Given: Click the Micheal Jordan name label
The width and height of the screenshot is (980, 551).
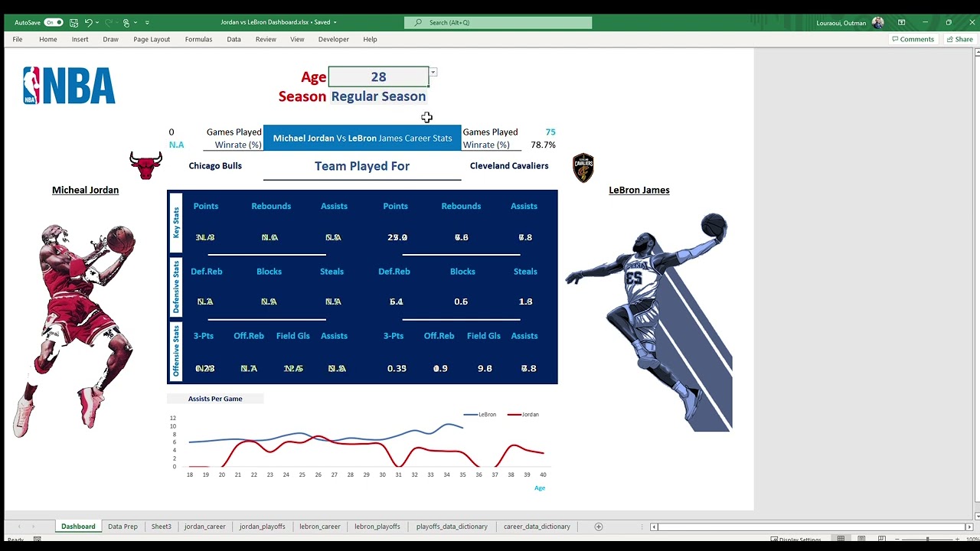Looking at the screenshot, I should [x=85, y=190].
